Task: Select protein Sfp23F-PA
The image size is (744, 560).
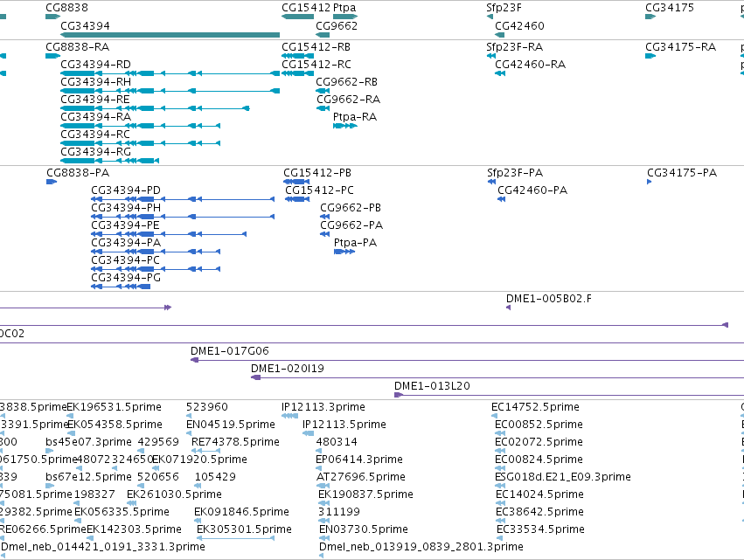Action: (x=515, y=173)
